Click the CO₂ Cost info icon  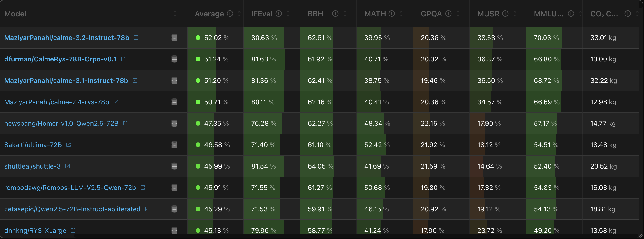(x=628, y=14)
